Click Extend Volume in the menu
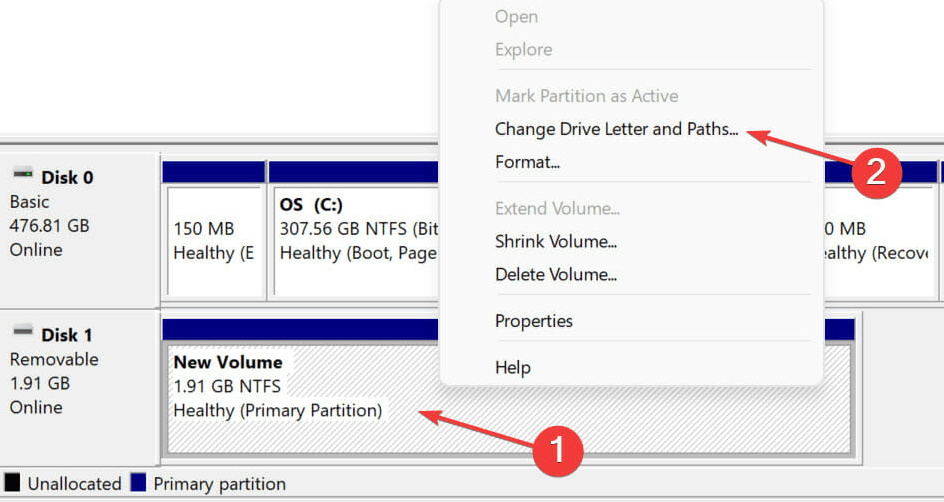The image size is (944, 502). 557,208
